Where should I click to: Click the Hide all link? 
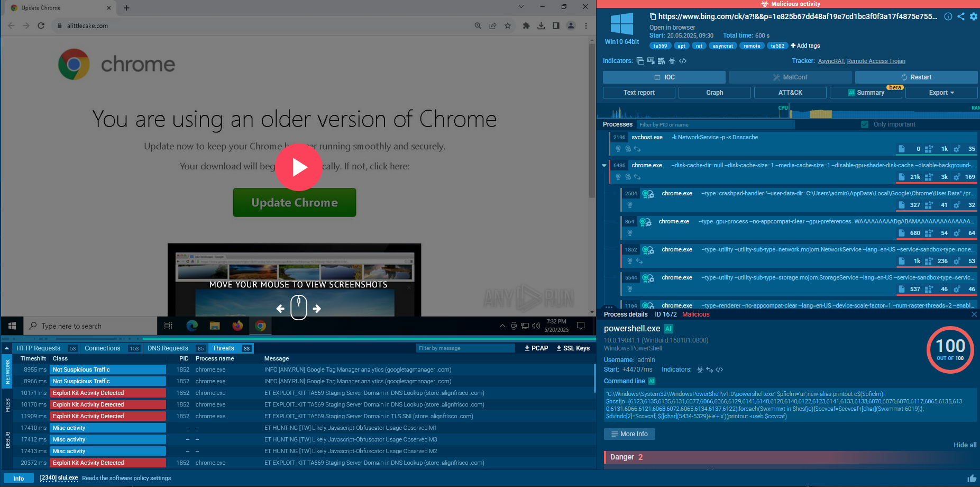965,445
